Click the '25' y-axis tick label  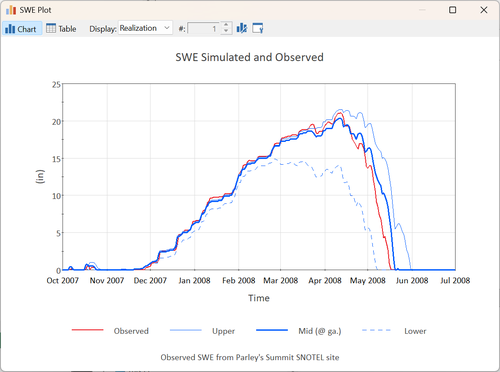coord(56,85)
